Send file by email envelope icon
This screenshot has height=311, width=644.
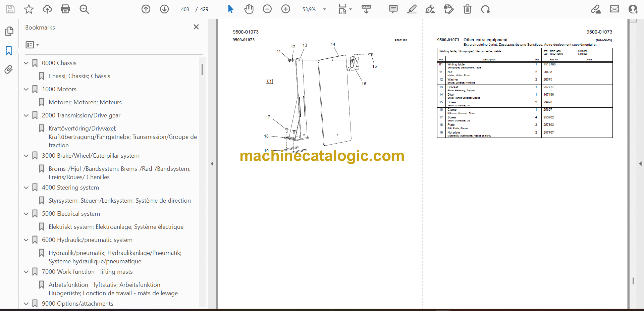tap(614, 9)
